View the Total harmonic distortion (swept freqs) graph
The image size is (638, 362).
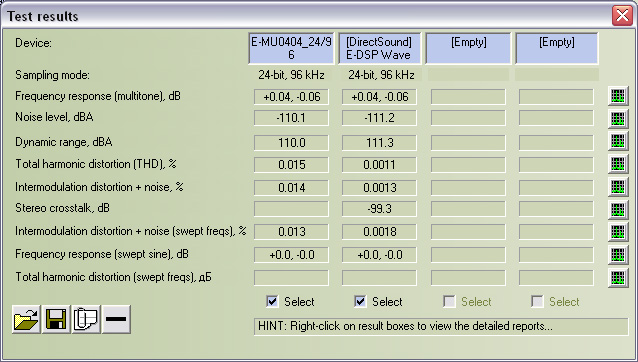618,278
